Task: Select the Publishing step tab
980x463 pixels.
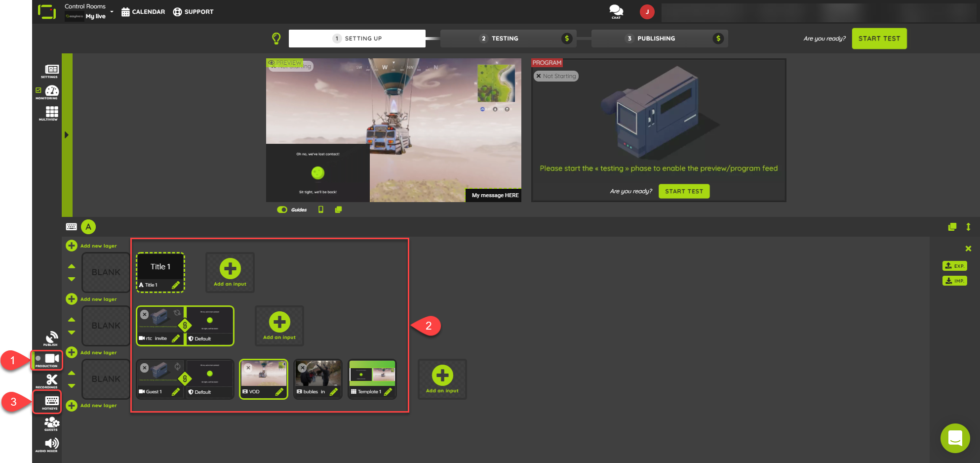Action: tap(660, 39)
